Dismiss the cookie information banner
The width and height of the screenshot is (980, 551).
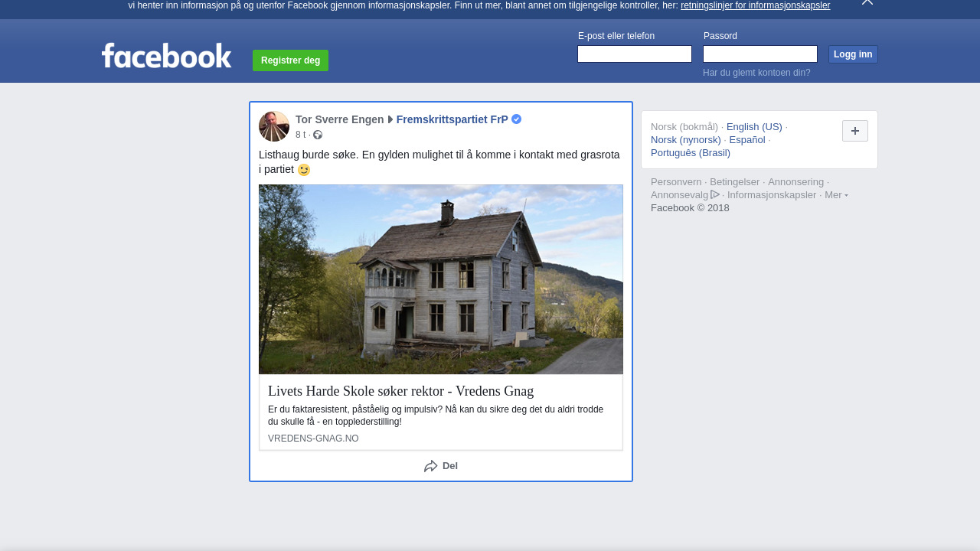[x=867, y=2]
